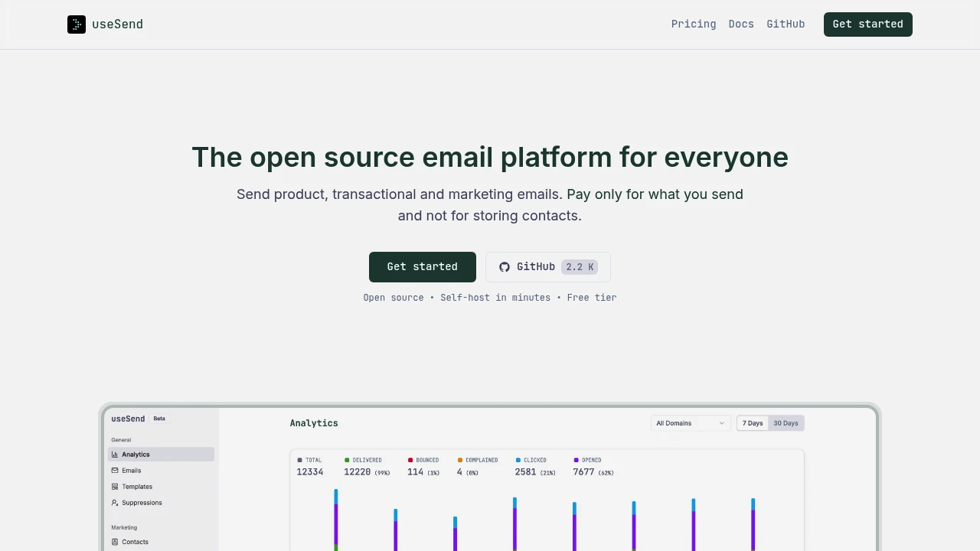The width and height of the screenshot is (980, 551).
Task: Click the Contacts icon in sidebar
Action: 115,542
